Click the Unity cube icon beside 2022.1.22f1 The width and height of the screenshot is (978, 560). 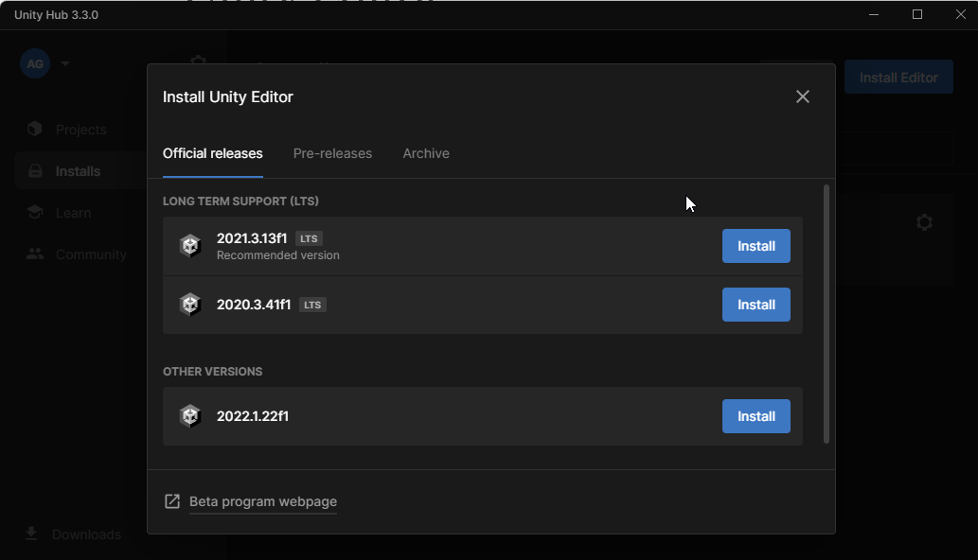tap(190, 415)
